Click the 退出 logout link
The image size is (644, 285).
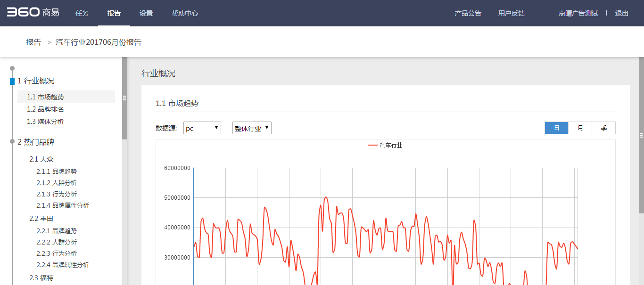click(x=621, y=13)
